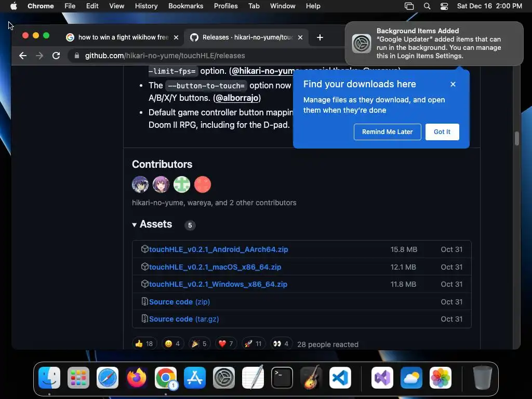Screen dimensions: 532x399
Task: Open the Window menu
Action: click(283, 6)
